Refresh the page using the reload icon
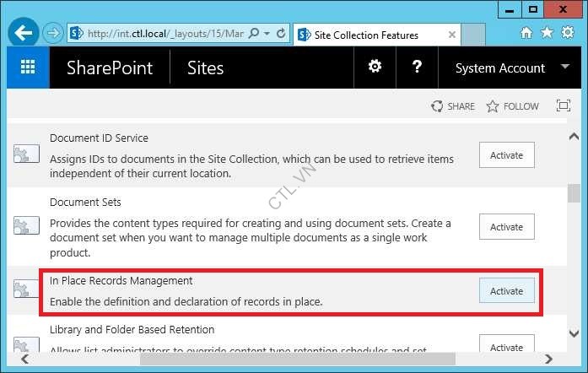The image size is (588, 373). pyautogui.click(x=281, y=34)
